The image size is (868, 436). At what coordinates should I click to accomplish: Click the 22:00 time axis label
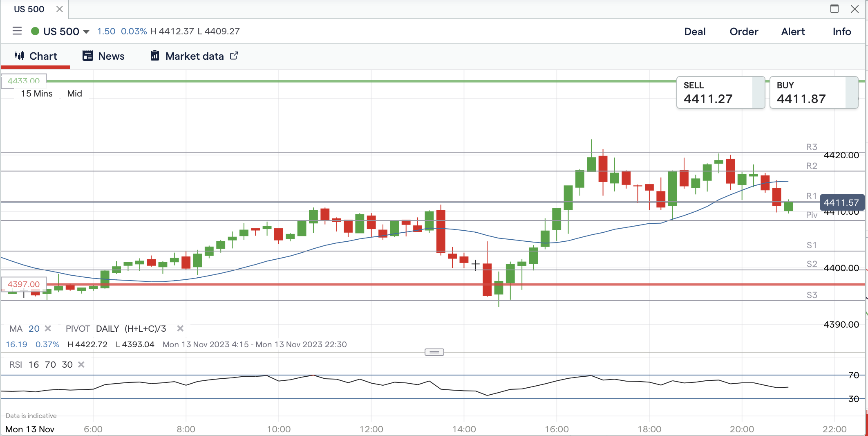pos(834,429)
